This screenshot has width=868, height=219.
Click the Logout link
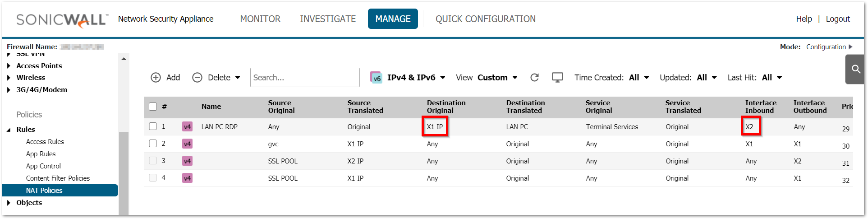(838, 19)
